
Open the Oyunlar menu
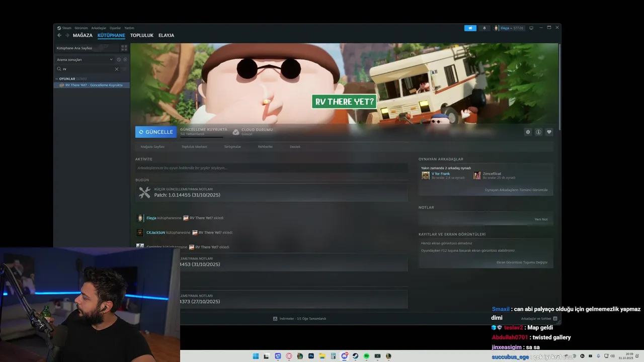[x=115, y=28]
